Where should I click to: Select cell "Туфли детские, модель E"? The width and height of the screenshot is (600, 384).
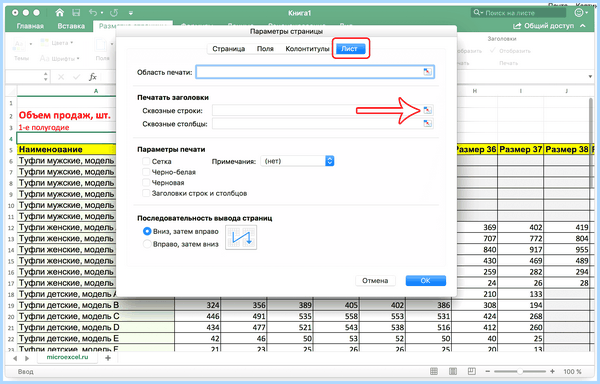(x=96, y=338)
